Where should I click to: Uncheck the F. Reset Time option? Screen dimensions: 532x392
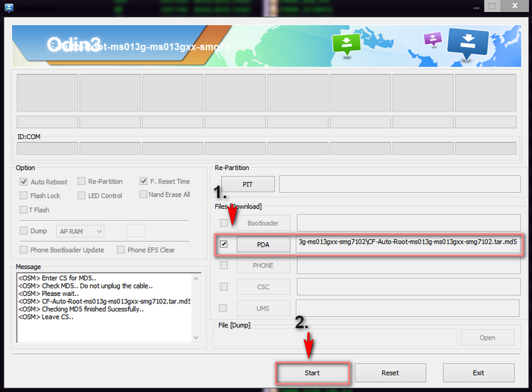[143, 181]
